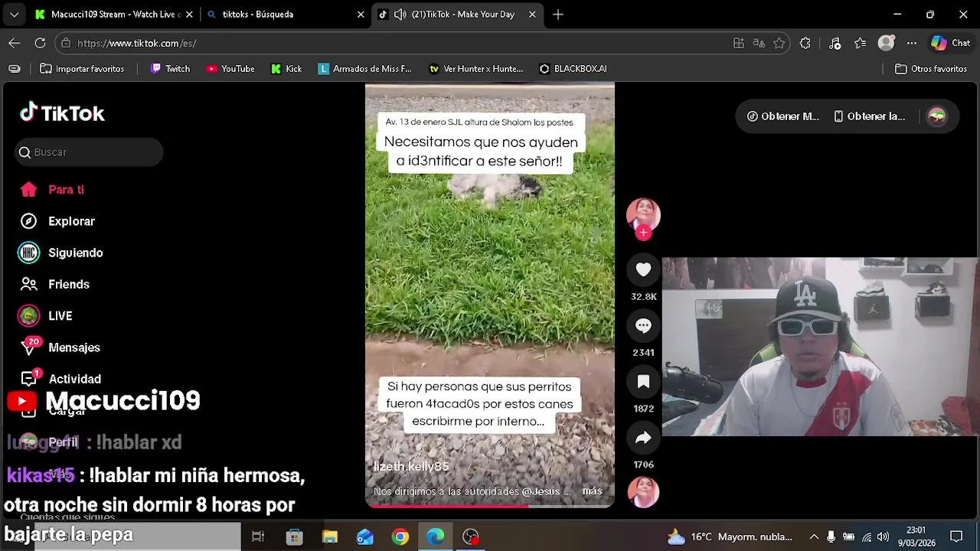Screen dimensions: 980x551
Task: Click Obtener la... app button
Action: pyautogui.click(x=869, y=116)
